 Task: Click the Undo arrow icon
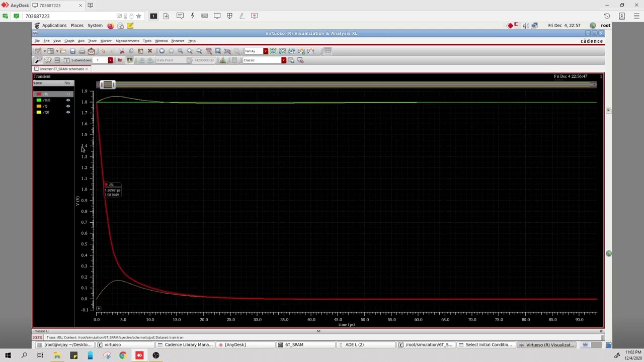tap(103, 51)
